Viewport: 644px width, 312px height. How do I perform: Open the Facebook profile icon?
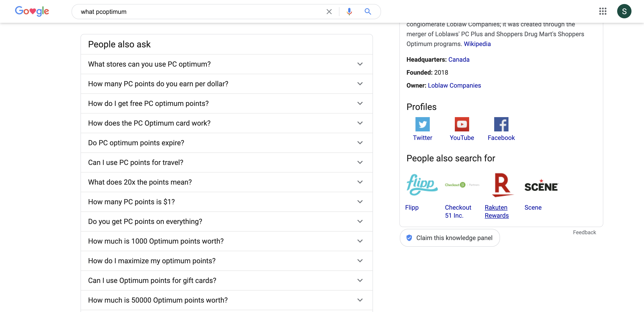pyautogui.click(x=501, y=124)
